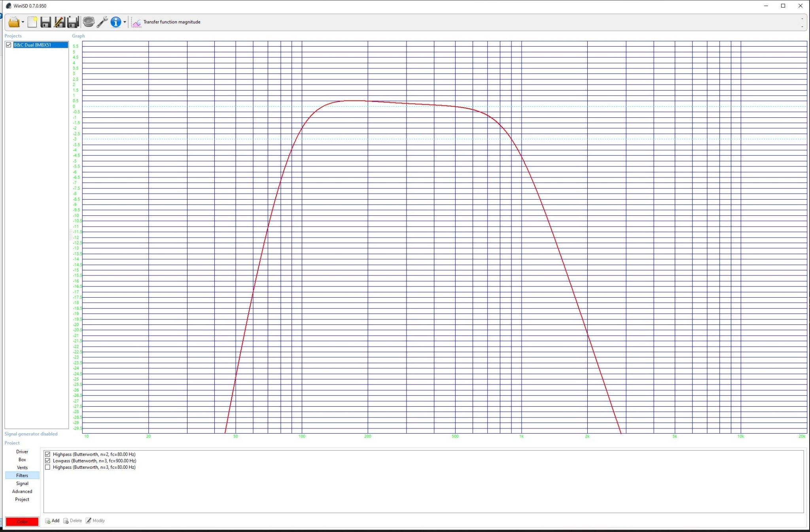The width and height of the screenshot is (810, 532).
Task: Open the blue info help icon
Action: point(116,22)
